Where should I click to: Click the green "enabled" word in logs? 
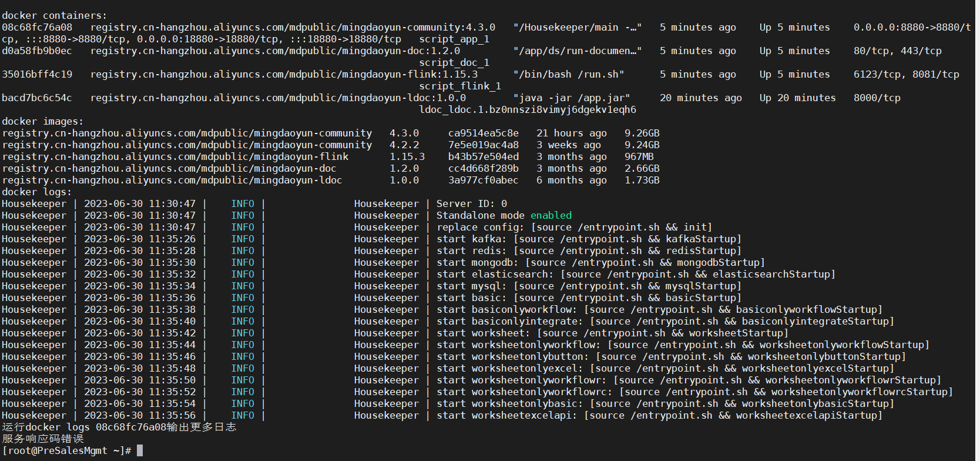click(551, 215)
